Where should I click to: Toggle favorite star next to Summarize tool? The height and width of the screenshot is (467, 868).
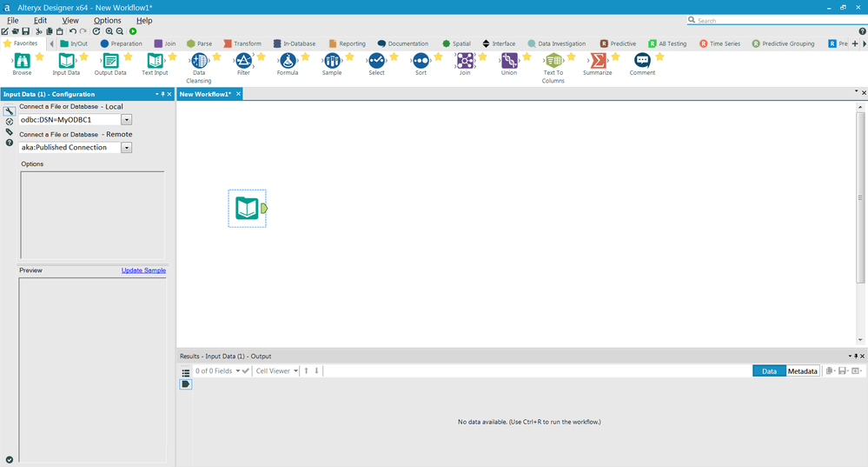pyautogui.click(x=615, y=57)
